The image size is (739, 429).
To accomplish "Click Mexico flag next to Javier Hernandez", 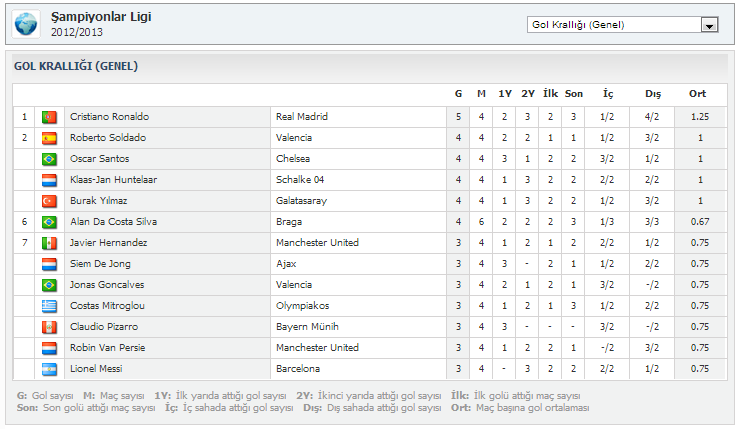I will (49, 243).
